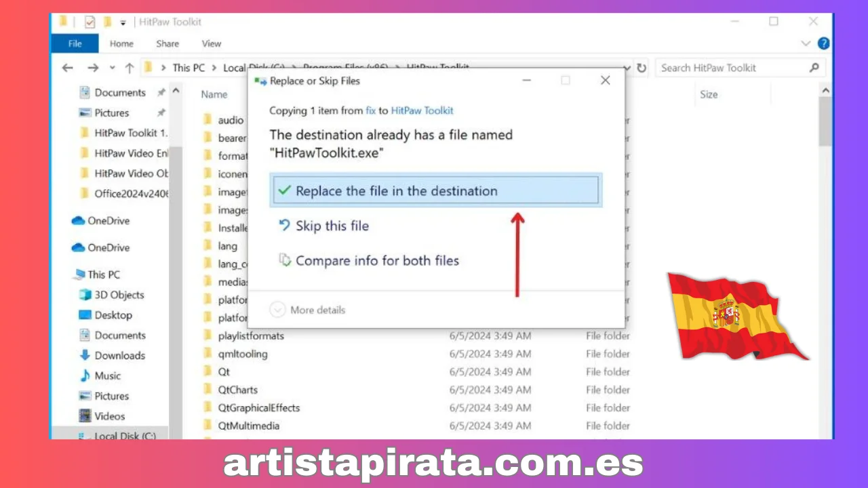Viewport: 868px width, 488px height.
Task: Expand the ribbon chevron
Action: click(x=806, y=43)
